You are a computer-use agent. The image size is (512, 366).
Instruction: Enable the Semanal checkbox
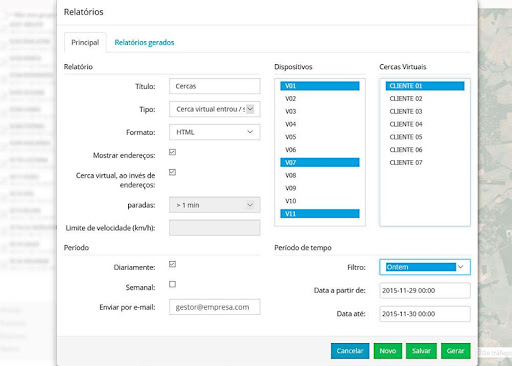(172, 284)
